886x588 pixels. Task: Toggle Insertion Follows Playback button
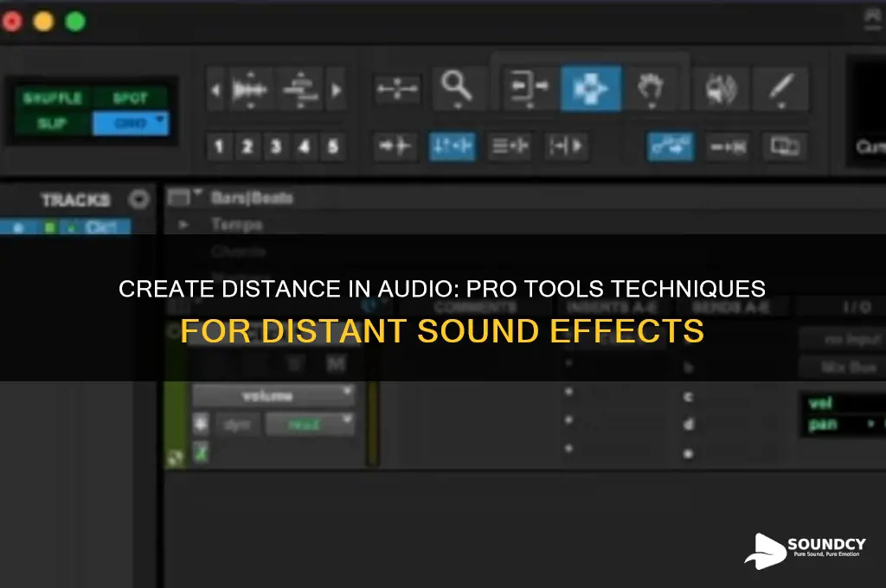[x=567, y=146]
